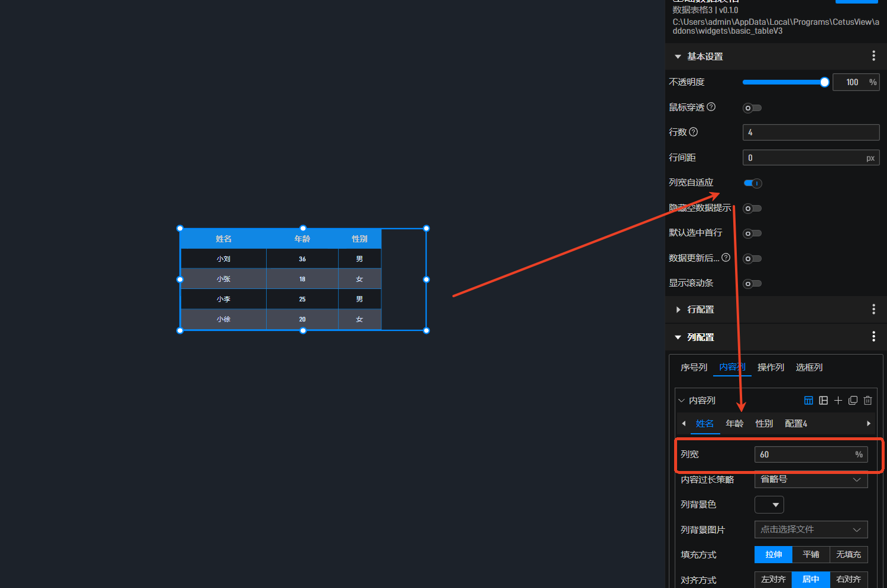Turn off the 列宽自适应 switch
The height and width of the screenshot is (588, 887).
(753, 183)
